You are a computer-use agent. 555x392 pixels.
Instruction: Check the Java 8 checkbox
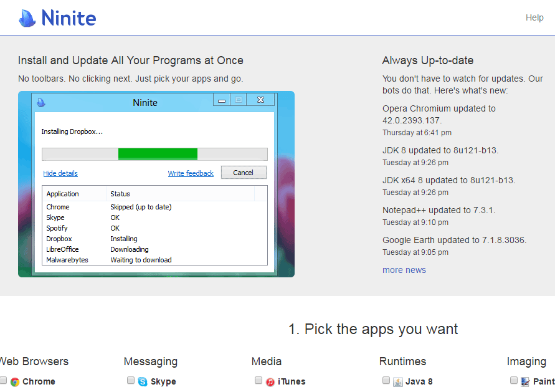click(386, 380)
